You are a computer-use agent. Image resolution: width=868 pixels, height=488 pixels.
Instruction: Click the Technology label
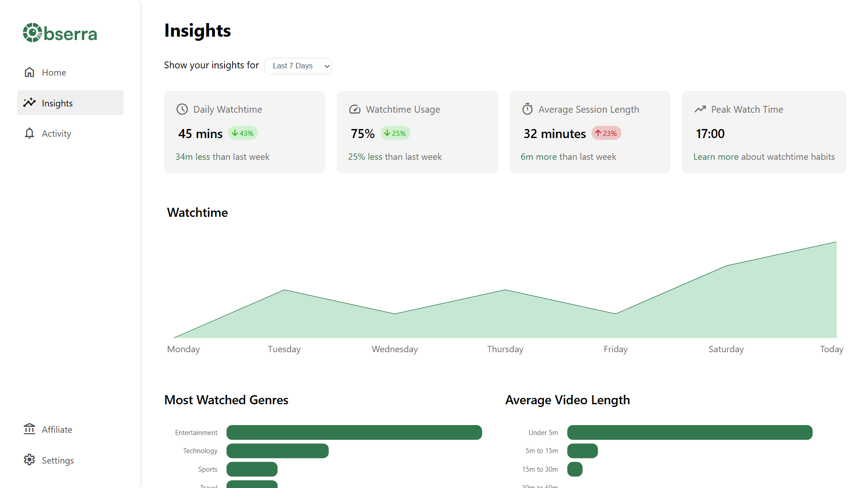200,451
